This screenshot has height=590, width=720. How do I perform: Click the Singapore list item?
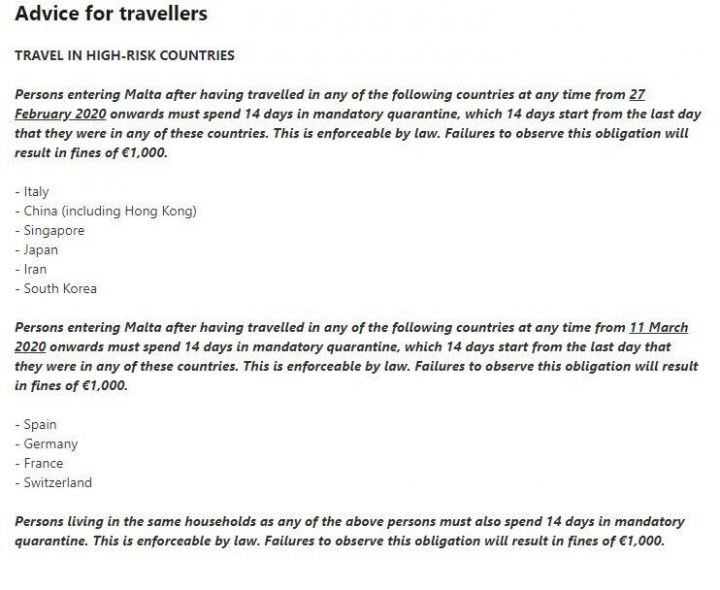tap(54, 231)
